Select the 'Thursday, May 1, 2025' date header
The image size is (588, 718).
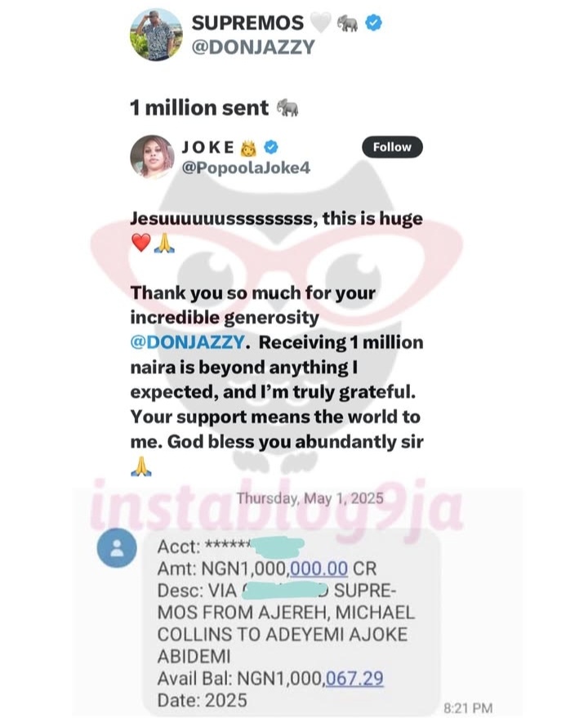click(x=310, y=498)
